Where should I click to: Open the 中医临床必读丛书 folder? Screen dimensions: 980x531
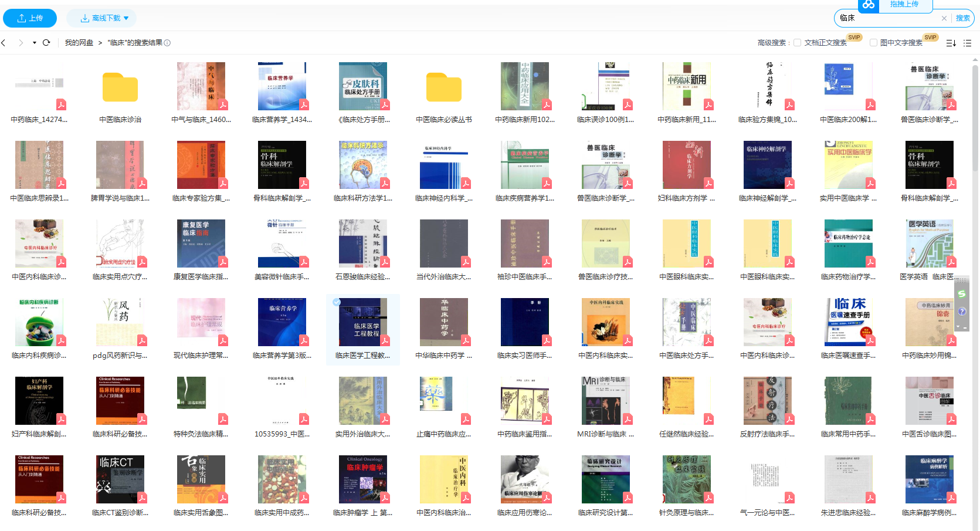pyautogui.click(x=444, y=87)
